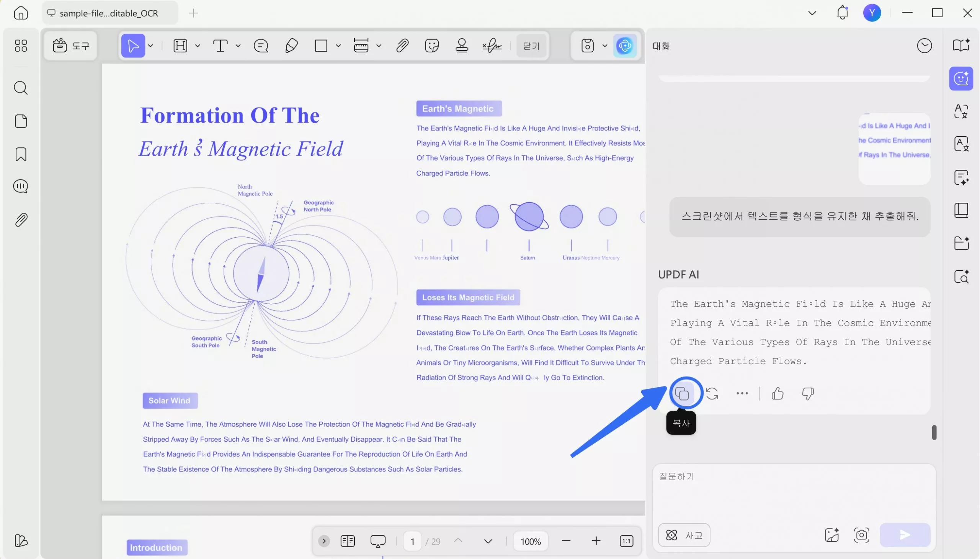Image resolution: width=980 pixels, height=559 pixels.
Task: Open the bookmarks panel in left sidebar
Action: (x=21, y=154)
